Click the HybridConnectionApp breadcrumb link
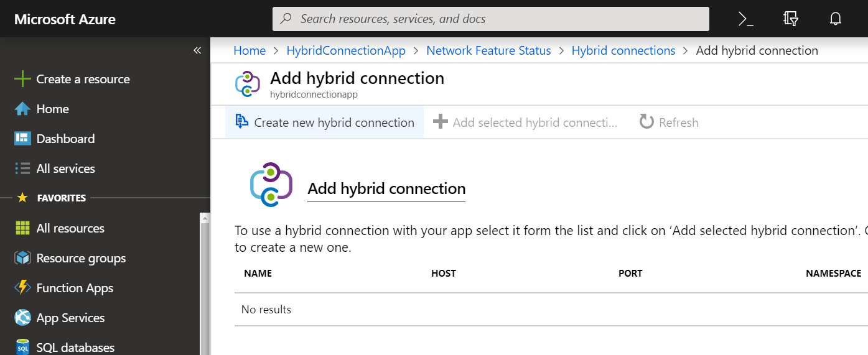868x355 pixels. click(346, 51)
